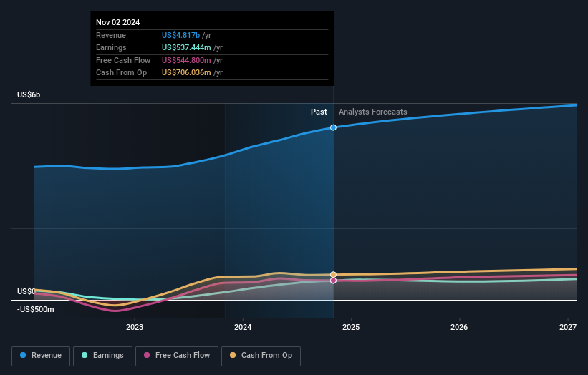Click the -US$500m y-axis label

click(36, 309)
